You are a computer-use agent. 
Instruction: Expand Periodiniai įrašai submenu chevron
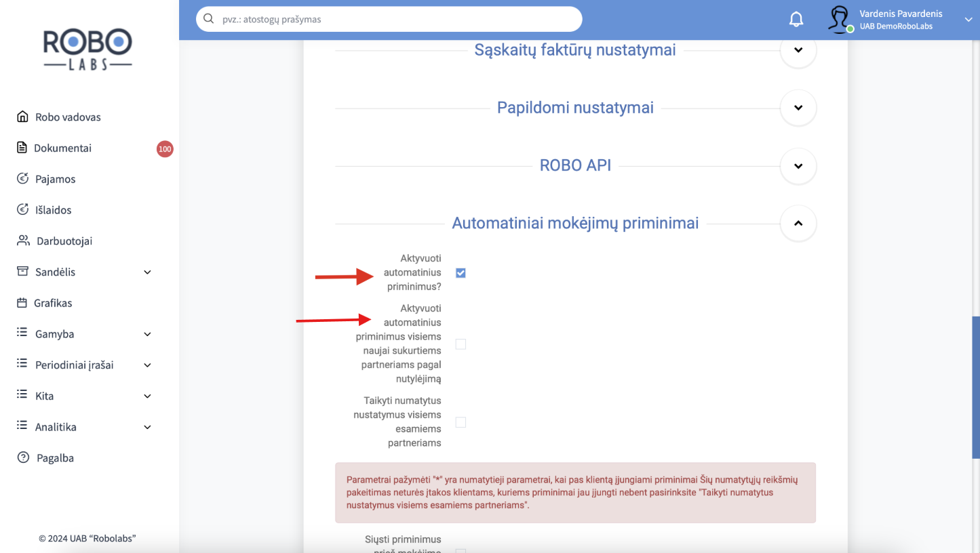coord(148,365)
